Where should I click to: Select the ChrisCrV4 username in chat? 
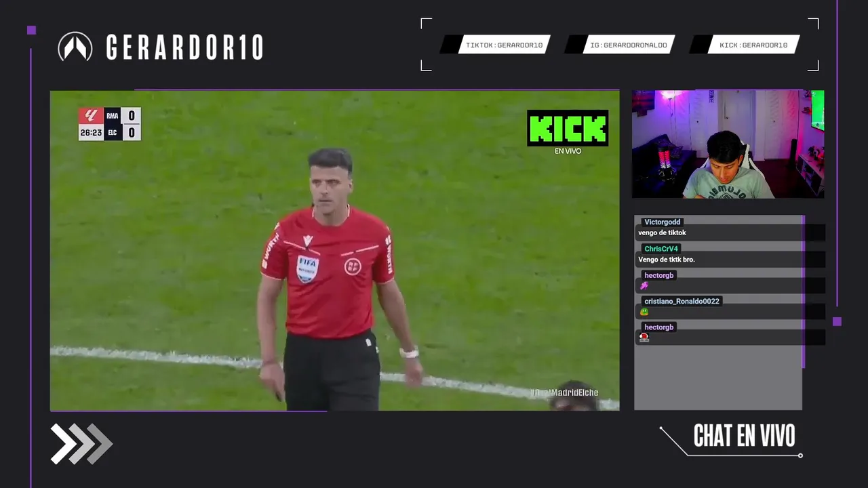pyautogui.click(x=660, y=249)
